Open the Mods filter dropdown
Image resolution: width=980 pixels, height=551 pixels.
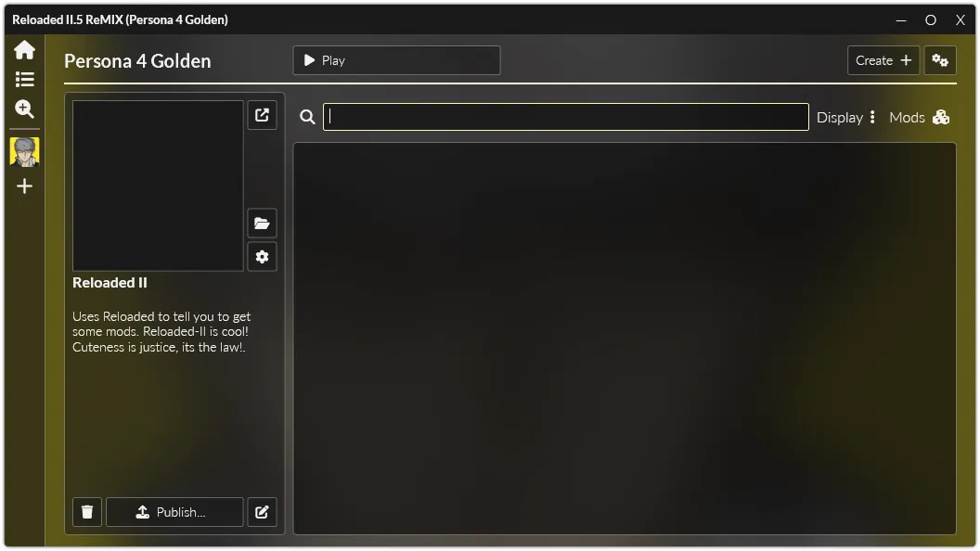920,118
